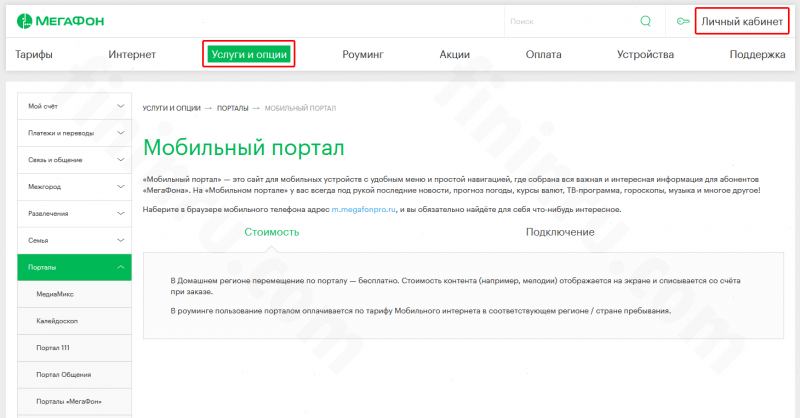Click the key icon beside Личный кабинет
This screenshot has height=418, width=800.
(683, 21)
